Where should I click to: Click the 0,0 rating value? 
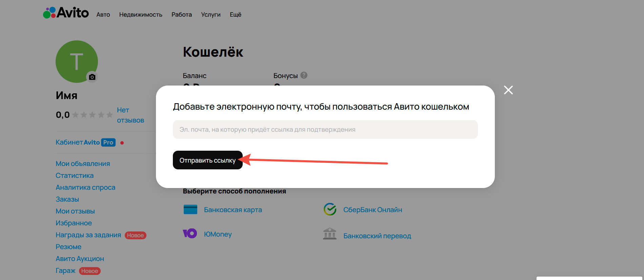click(x=63, y=115)
